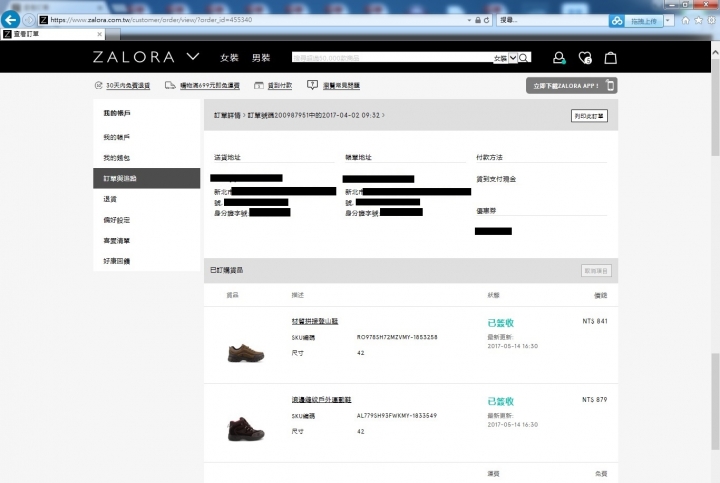
Task: Click the print this order button
Action: click(x=589, y=116)
